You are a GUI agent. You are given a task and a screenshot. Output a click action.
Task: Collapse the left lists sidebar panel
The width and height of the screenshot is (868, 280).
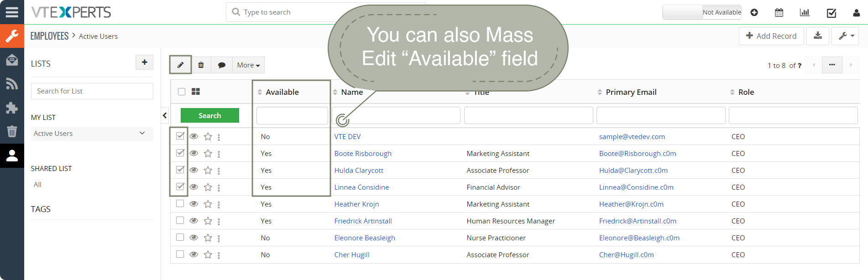[165, 116]
